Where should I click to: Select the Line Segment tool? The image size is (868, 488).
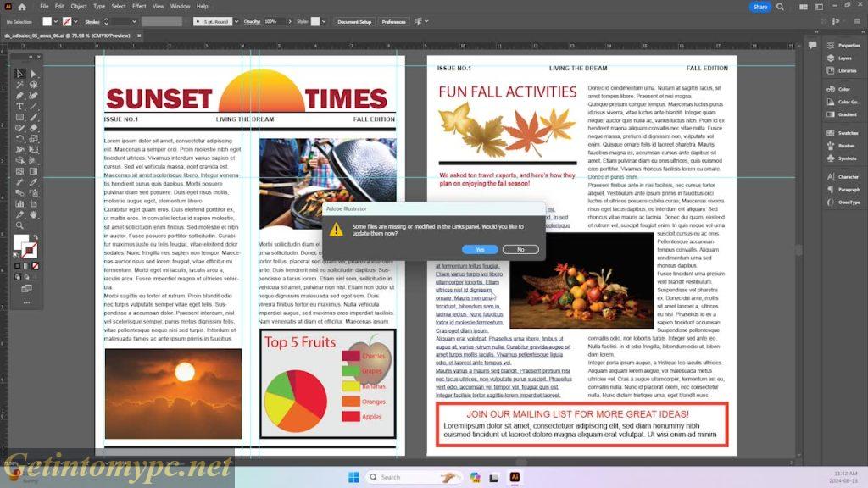pos(34,106)
